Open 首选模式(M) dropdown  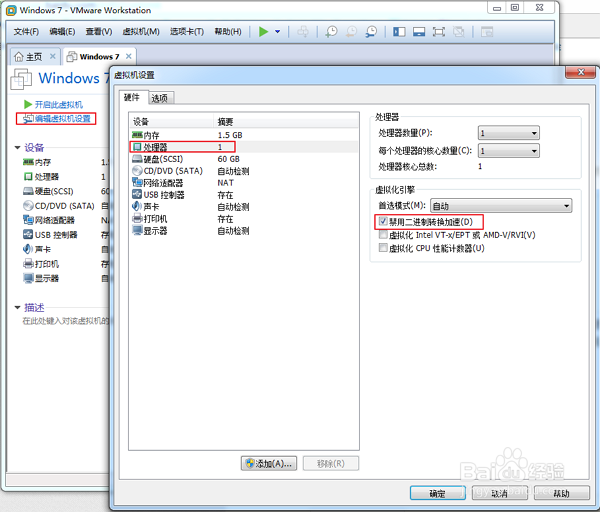pos(501,206)
